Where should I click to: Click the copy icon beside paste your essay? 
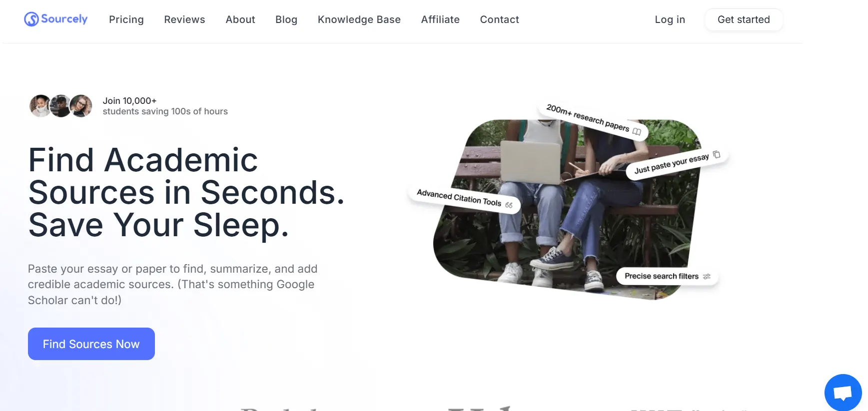coord(717,154)
